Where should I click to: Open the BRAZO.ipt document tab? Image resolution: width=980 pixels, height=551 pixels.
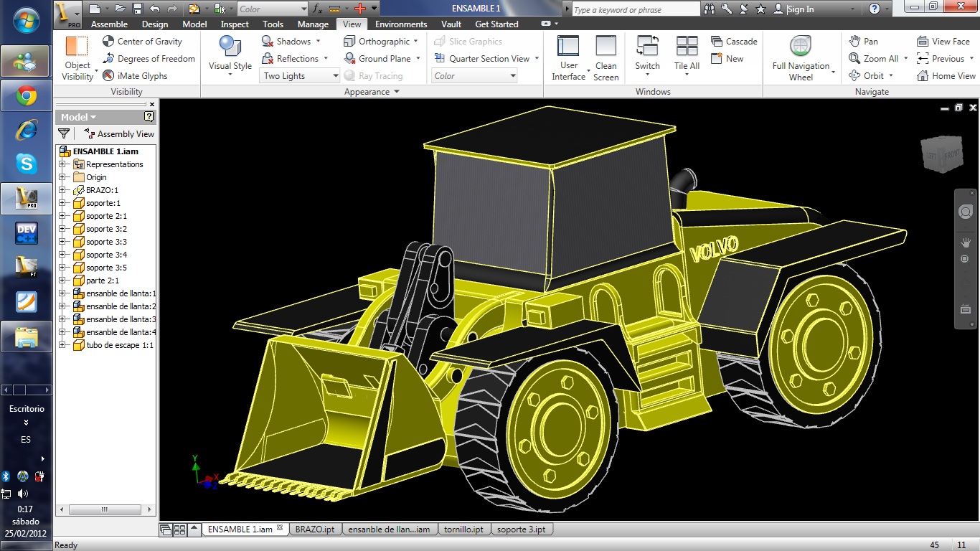(316, 529)
